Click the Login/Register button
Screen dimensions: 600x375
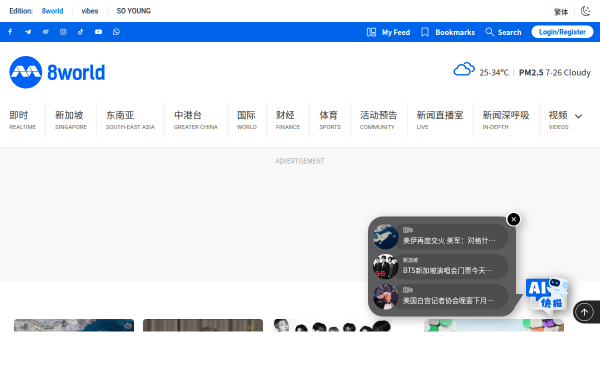point(562,32)
